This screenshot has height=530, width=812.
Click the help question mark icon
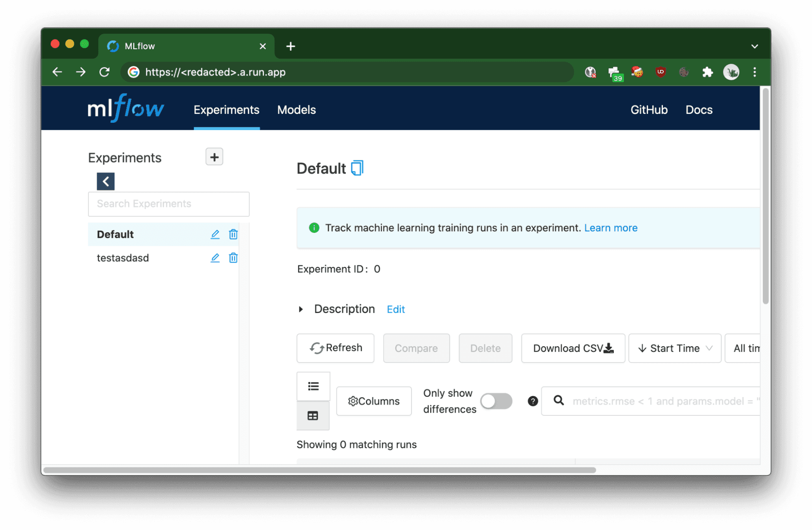tap(533, 402)
